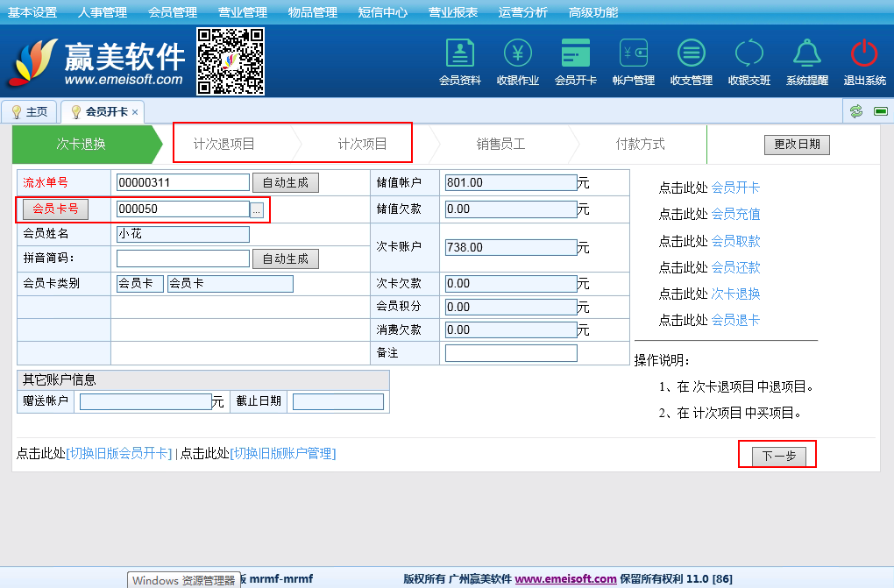
Task: Switch to the 主页 tab
Action: click(x=30, y=112)
